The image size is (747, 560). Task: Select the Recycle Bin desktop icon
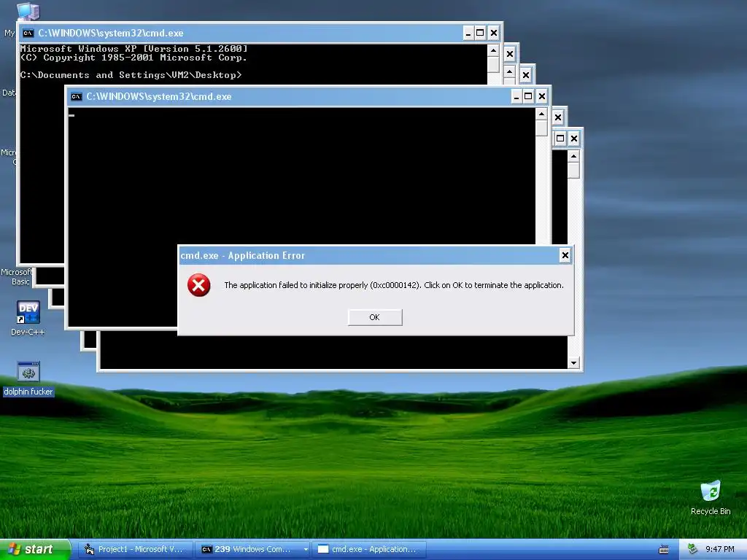click(711, 497)
